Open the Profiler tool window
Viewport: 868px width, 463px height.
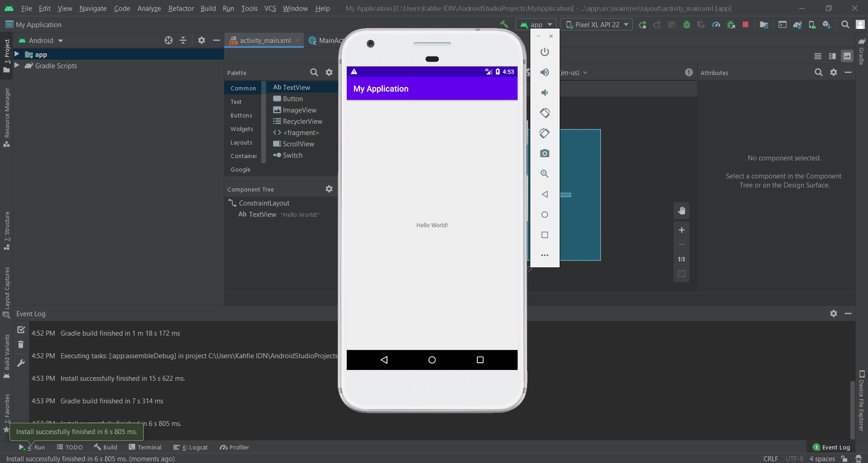click(x=235, y=447)
